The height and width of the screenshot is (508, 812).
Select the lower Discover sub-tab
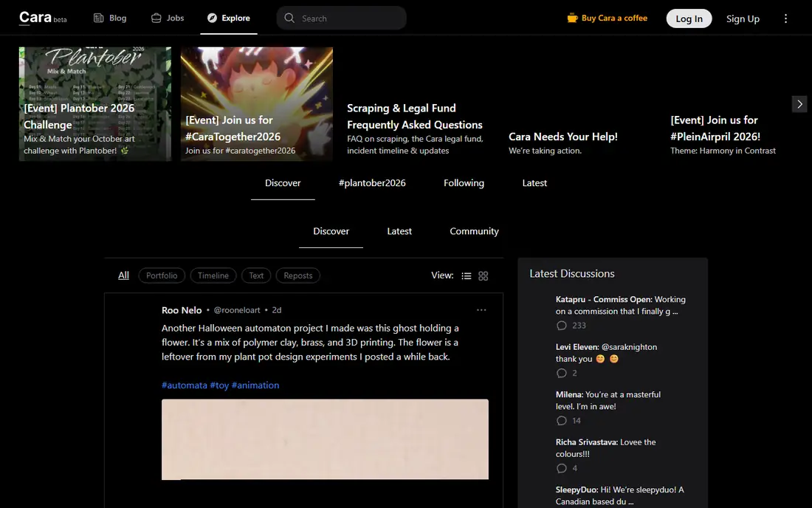tap(331, 231)
